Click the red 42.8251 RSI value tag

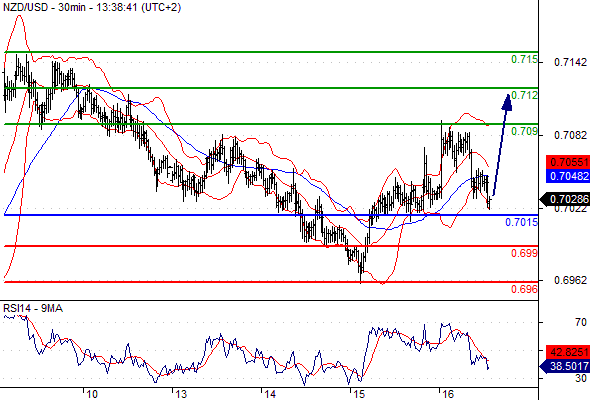pos(568,352)
